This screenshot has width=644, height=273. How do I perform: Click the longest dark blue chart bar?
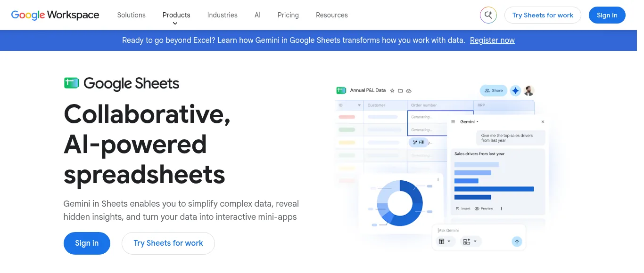tap(494, 189)
